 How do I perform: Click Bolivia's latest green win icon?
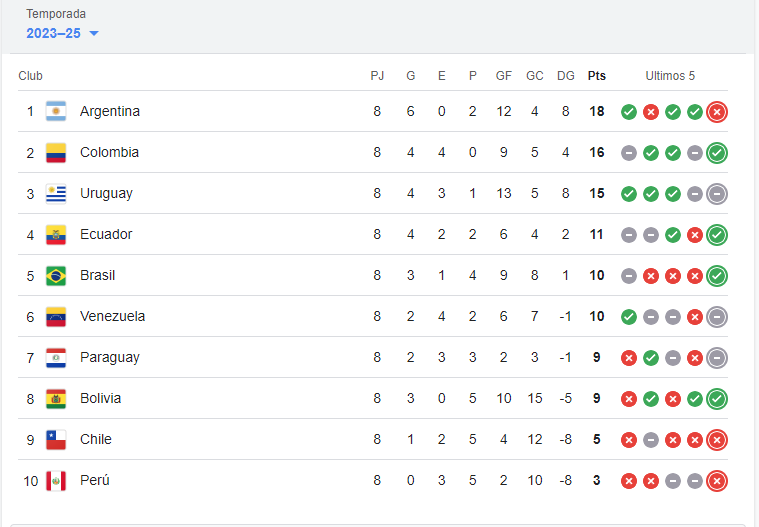717,399
